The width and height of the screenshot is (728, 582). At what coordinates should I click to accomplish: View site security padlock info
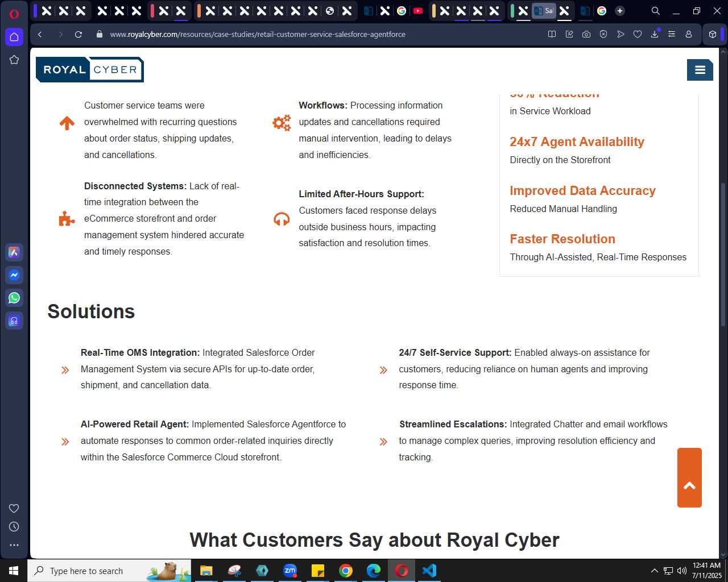pos(100,34)
